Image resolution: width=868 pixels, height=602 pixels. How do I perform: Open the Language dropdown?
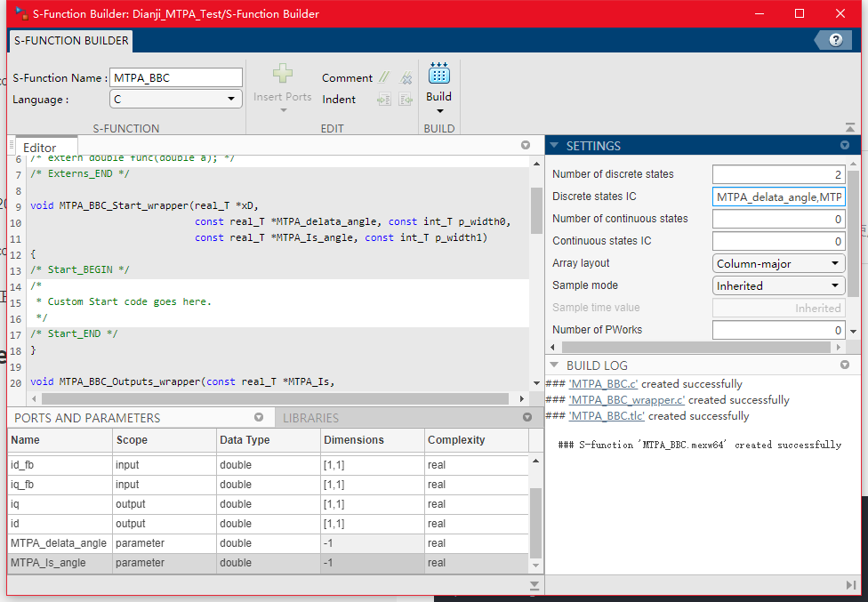(x=176, y=100)
